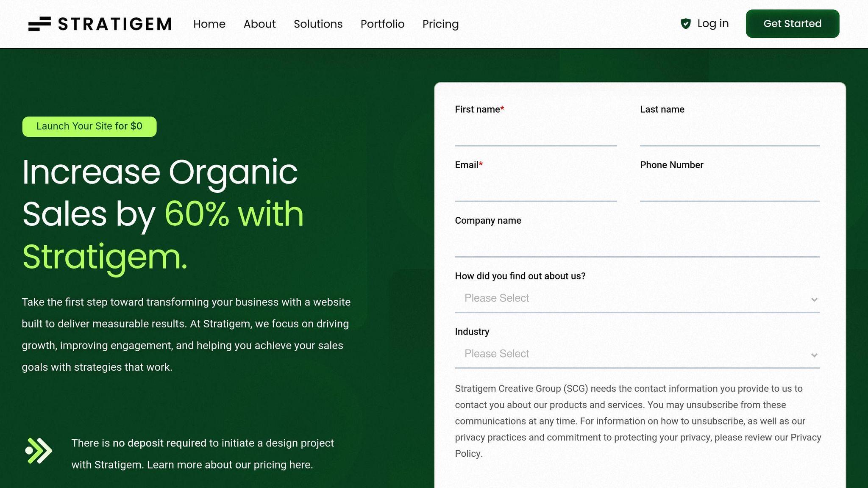Click the chevron in the 'How did you find out' field
This screenshot has height=488, width=868.
click(814, 299)
